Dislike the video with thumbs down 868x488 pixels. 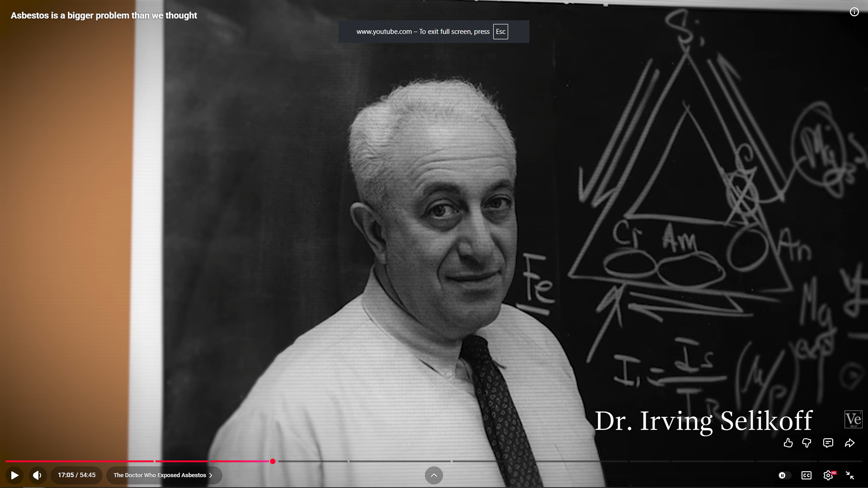pos(807,443)
